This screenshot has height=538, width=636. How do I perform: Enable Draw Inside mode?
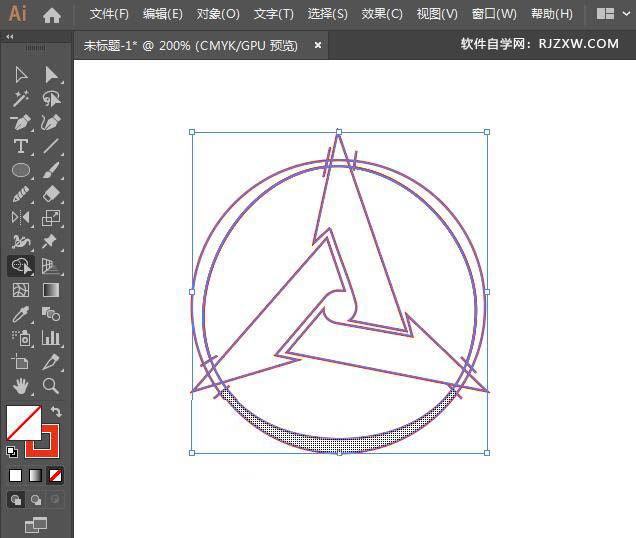coord(55,500)
